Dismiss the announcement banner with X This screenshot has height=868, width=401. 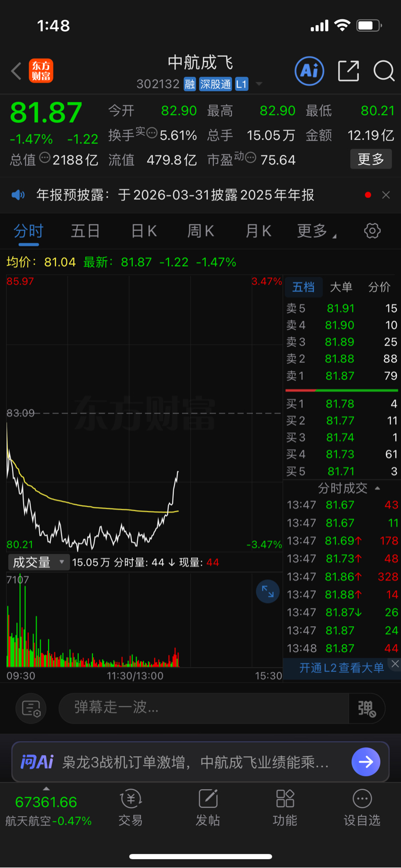(x=386, y=195)
